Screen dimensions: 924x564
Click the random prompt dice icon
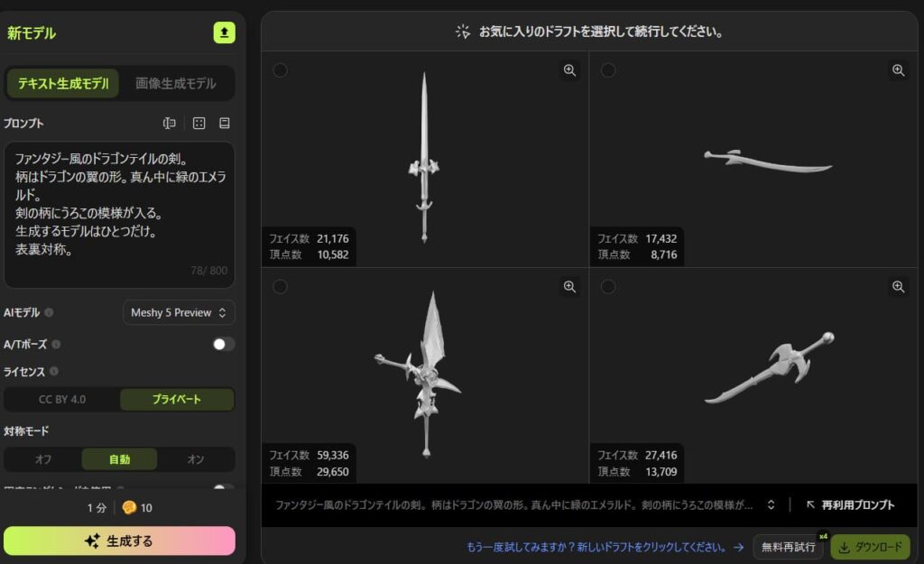199,123
